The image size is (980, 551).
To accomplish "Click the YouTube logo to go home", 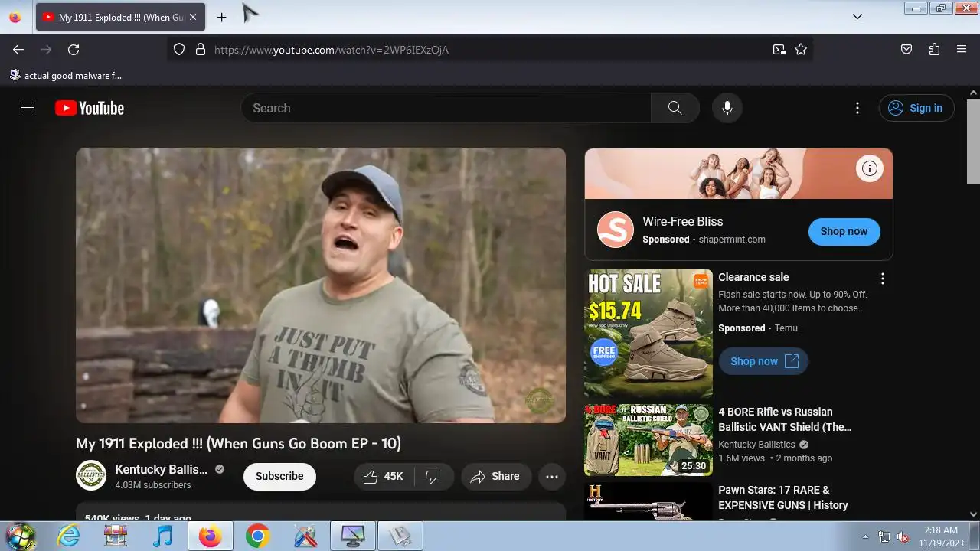I will [x=90, y=108].
